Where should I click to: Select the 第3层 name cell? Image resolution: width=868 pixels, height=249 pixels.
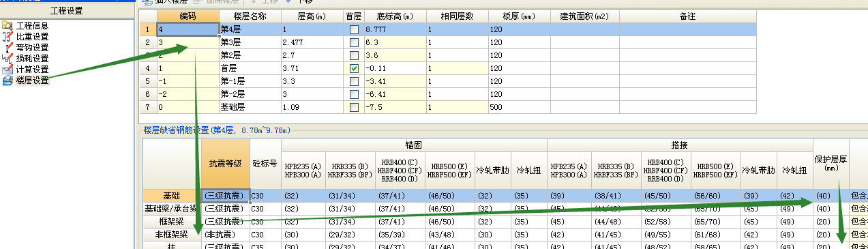(250, 42)
